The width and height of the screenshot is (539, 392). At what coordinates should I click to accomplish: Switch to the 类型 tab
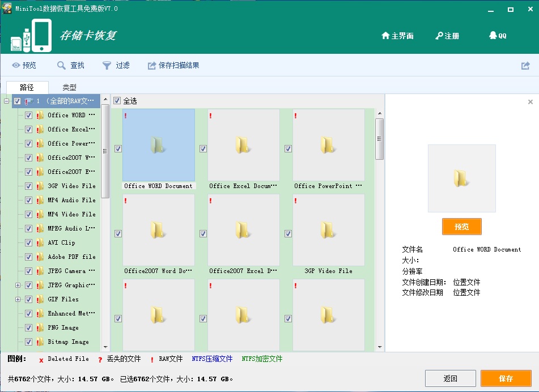[x=70, y=87]
